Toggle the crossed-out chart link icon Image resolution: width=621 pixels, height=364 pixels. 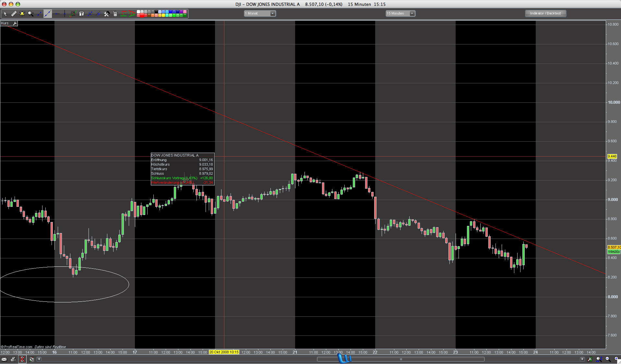[22, 359]
